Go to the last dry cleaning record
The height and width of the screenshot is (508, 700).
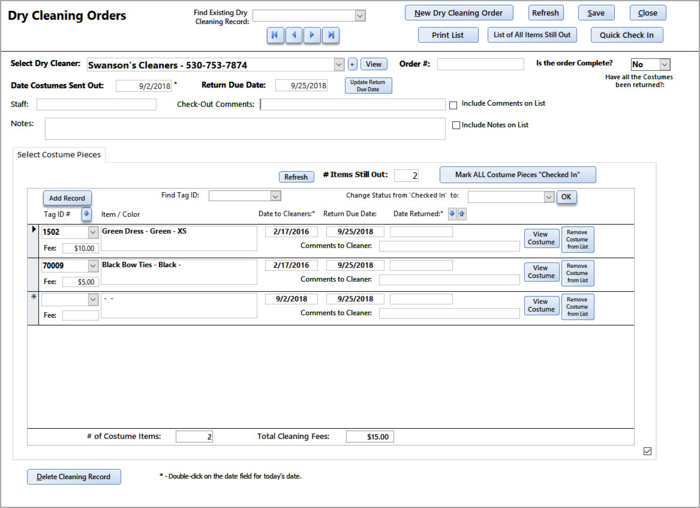point(331,35)
